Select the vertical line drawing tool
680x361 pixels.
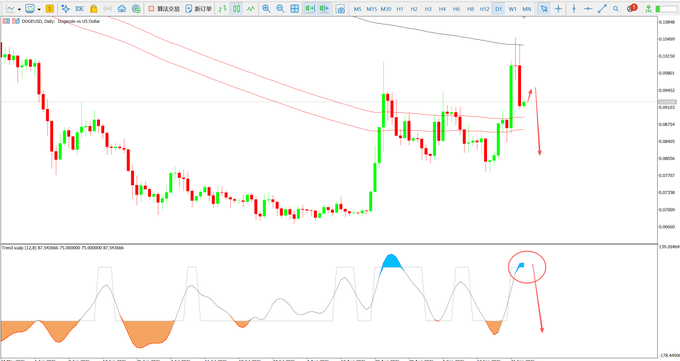pos(574,9)
